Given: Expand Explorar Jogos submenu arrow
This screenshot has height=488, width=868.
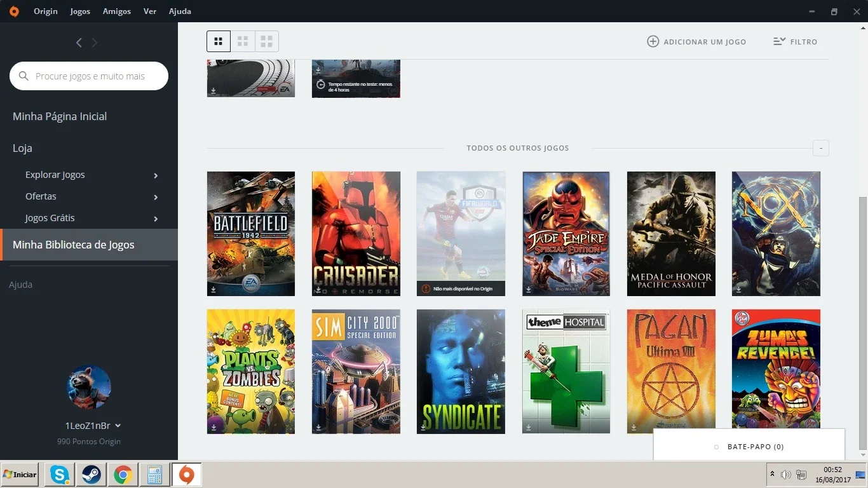Looking at the screenshot, I should pos(156,175).
